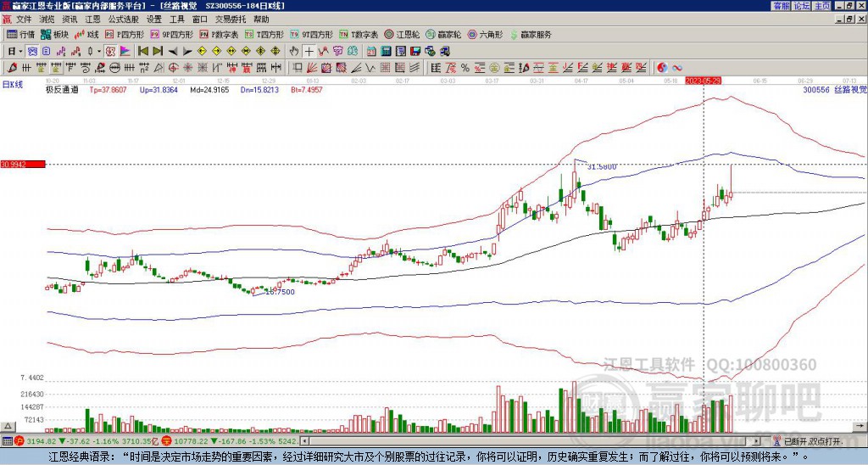Click the 论坛 button in title bar
This screenshot has height=465, width=868.
(x=802, y=5)
